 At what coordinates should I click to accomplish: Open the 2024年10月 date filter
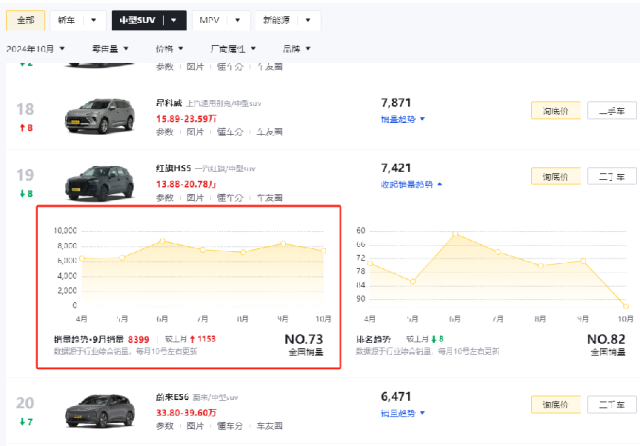36,49
